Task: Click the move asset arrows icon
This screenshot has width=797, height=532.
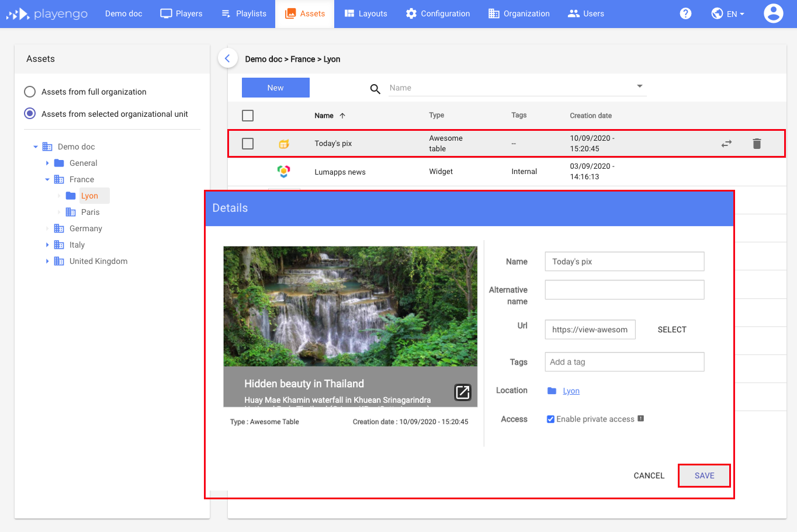Action: pyautogui.click(x=726, y=143)
